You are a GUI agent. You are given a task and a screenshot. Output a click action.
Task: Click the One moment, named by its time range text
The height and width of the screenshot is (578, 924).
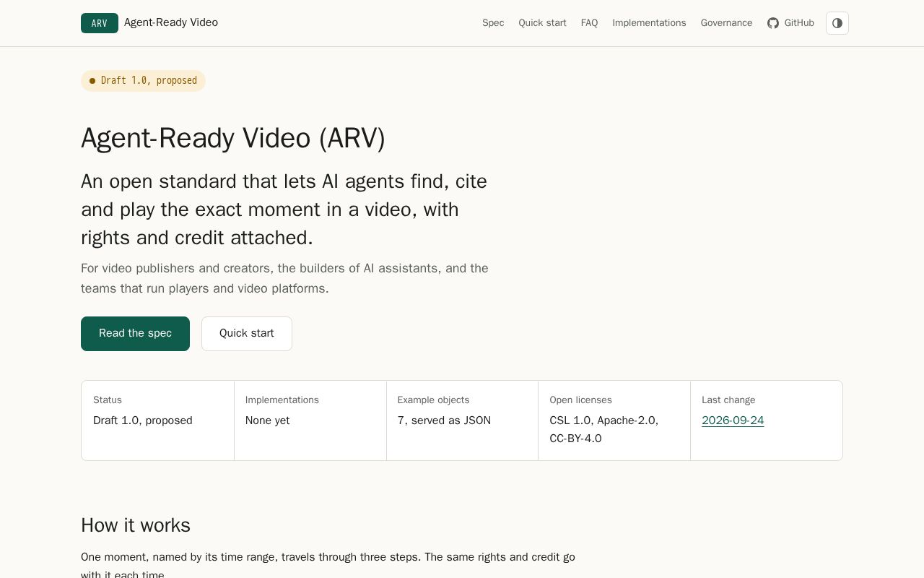328,566
